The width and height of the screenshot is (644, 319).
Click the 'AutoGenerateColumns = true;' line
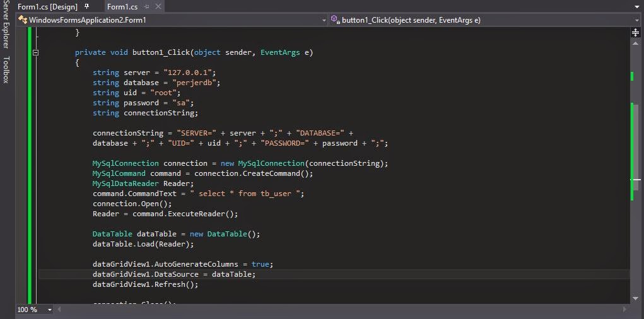coord(183,264)
